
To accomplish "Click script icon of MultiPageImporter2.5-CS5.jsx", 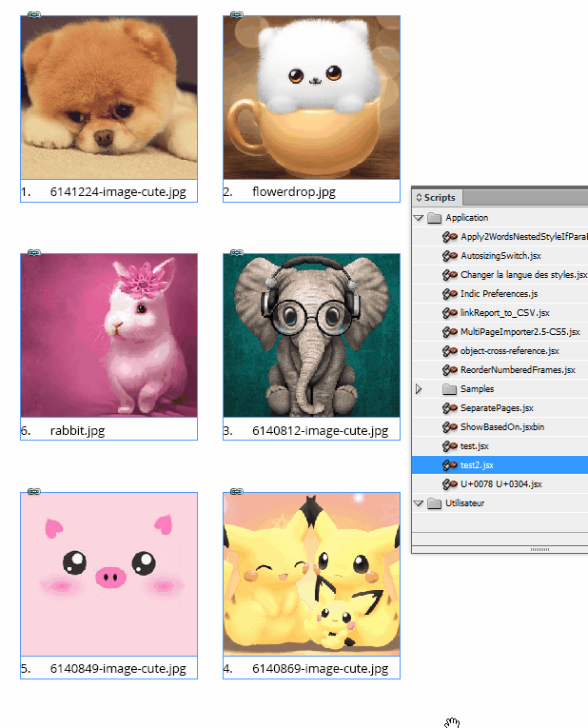I will (450, 332).
